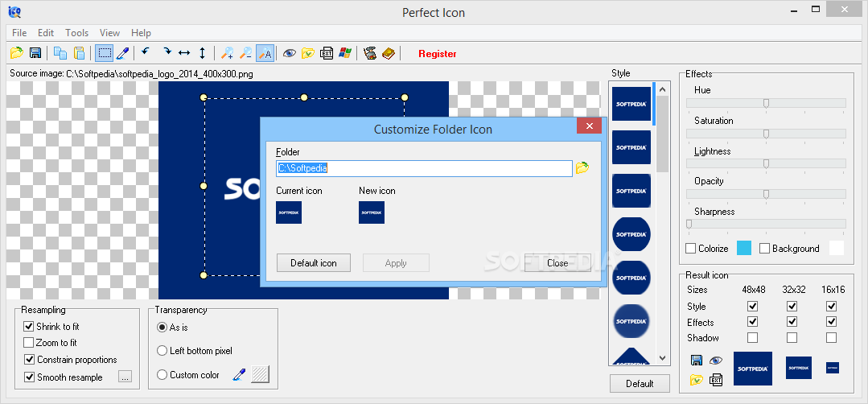
Task: Open the help book icon
Action: (x=388, y=53)
